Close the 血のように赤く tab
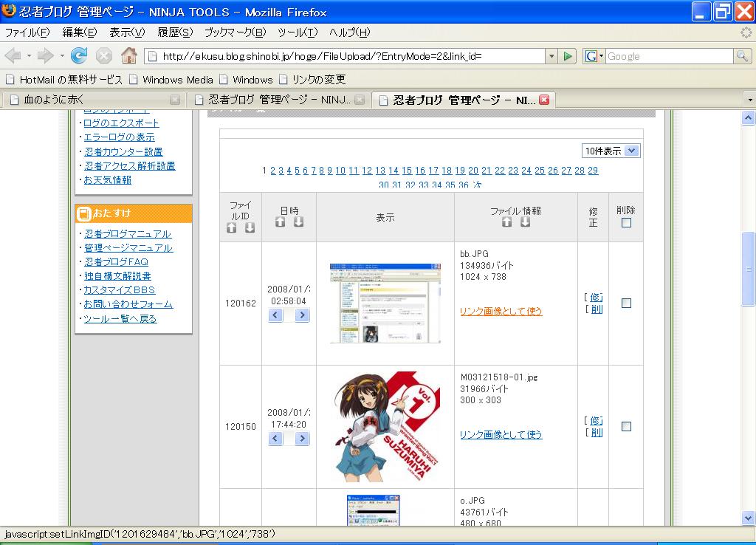756x545 pixels. click(174, 100)
